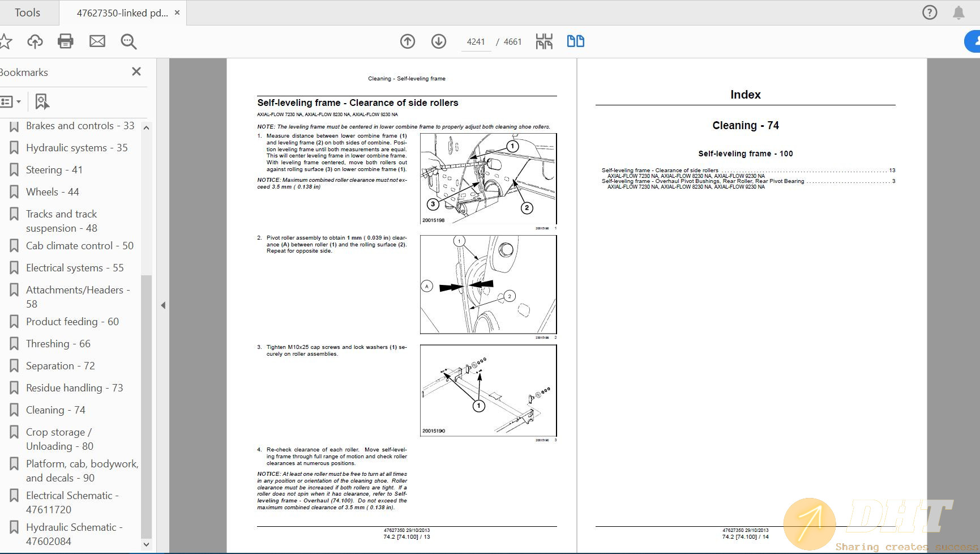Open the notifications bell
The width and height of the screenshot is (980, 554).
tap(958, 12)
